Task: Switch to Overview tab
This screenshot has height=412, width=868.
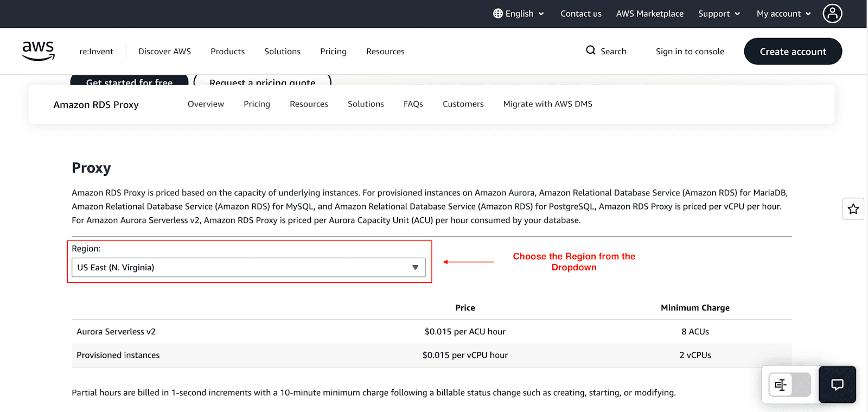Action: pyautogui.click(x=206, y=104)
